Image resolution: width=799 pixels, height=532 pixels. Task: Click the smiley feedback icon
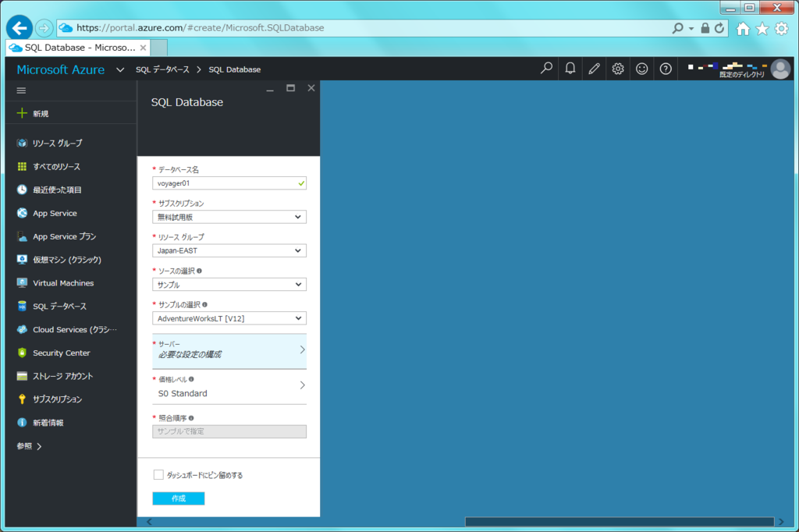642,69
